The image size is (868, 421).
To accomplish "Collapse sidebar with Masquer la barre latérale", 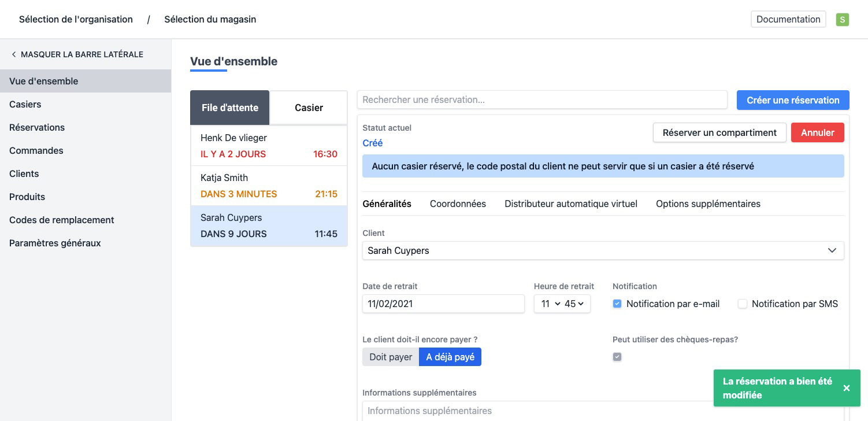I will click(x=77, y=54).
